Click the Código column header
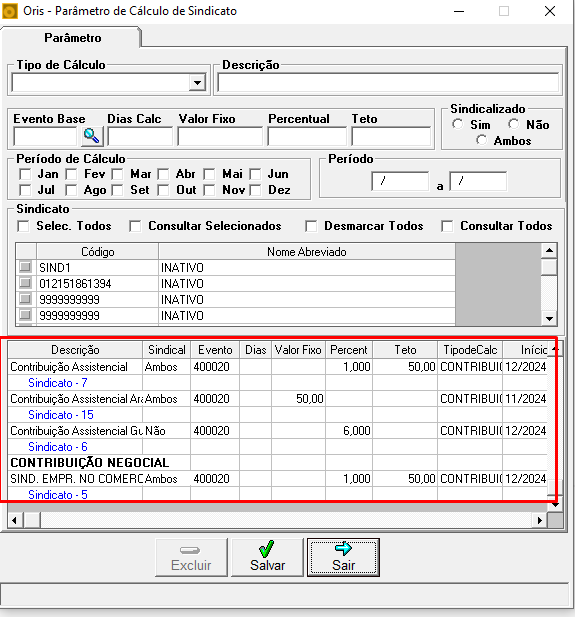The image size is (575, 617). tap(98, 251)
